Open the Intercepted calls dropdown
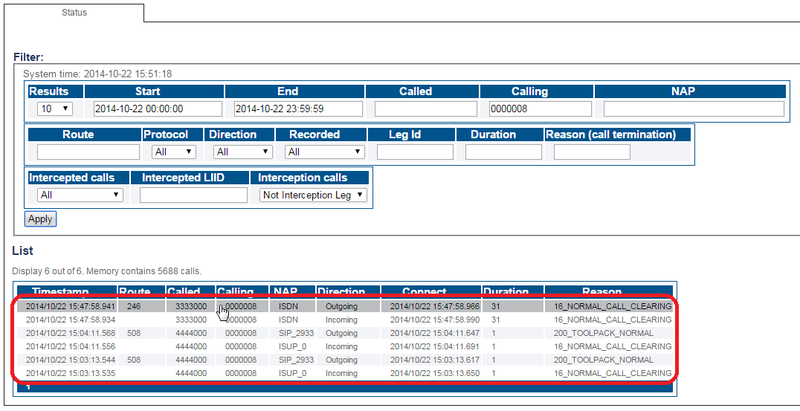The image size is (800, 411). coord(79,195)
